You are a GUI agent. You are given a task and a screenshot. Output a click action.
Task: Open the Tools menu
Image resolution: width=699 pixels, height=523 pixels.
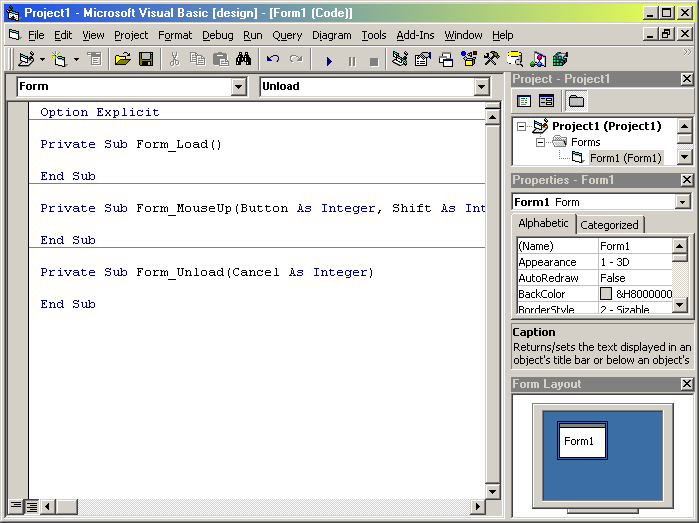click(374, 35)
